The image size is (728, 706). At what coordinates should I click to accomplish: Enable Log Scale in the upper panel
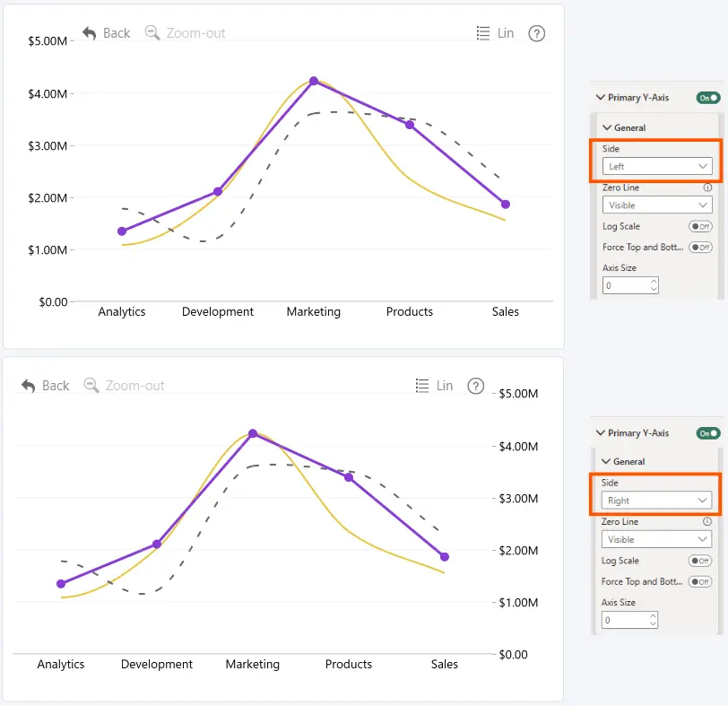(700, 226)
